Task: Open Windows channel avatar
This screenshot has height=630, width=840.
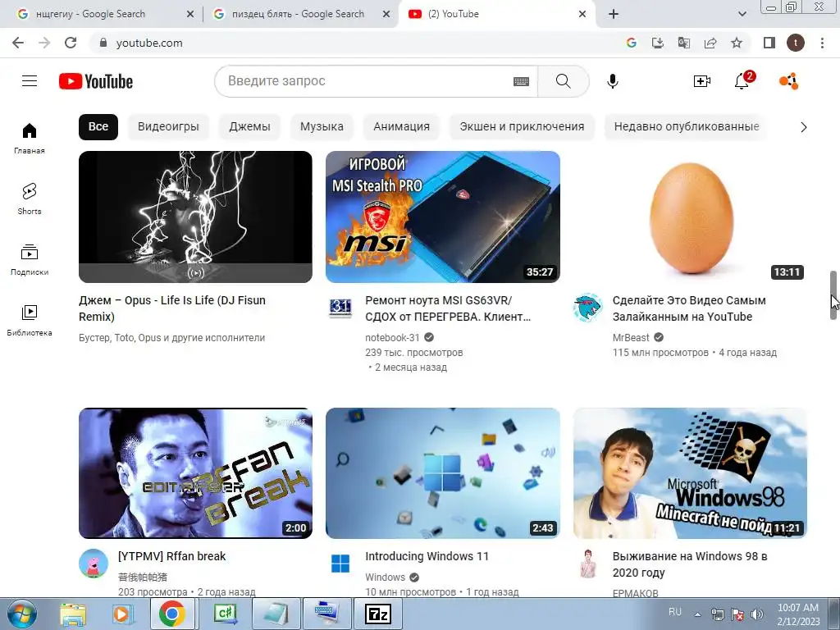Action: click(340, 564)
